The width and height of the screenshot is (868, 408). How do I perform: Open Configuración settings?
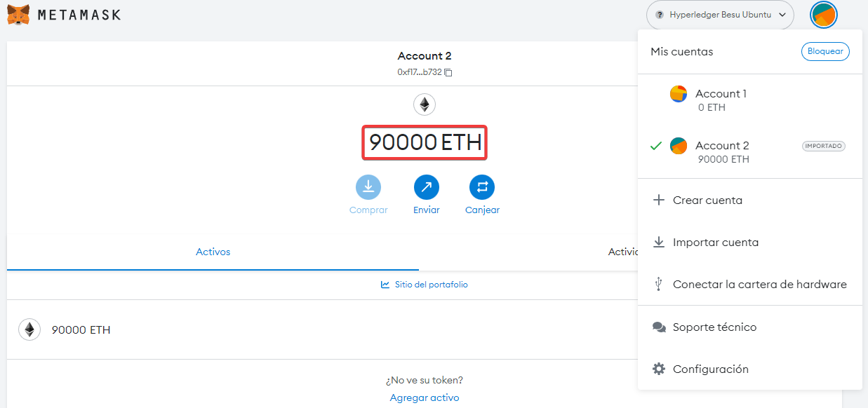click(710, 369)
